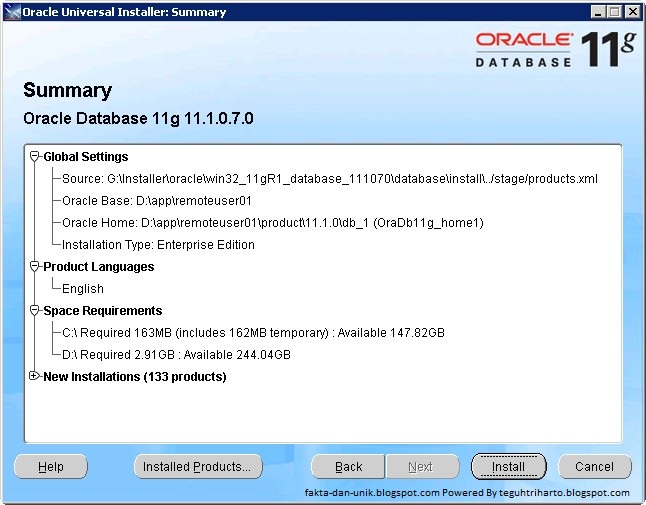This screenshot has width=646, height=505.
Task: Select the Oracle Home path row
Action: [272, 223]
